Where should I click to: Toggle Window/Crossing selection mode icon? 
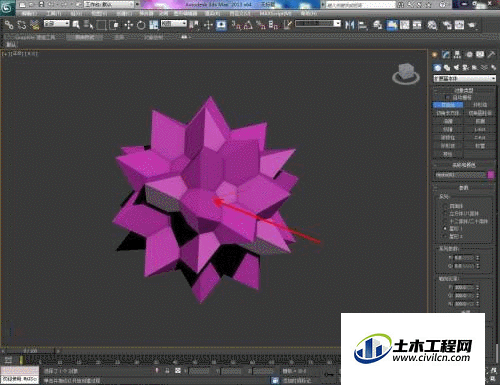click(114, 25)
